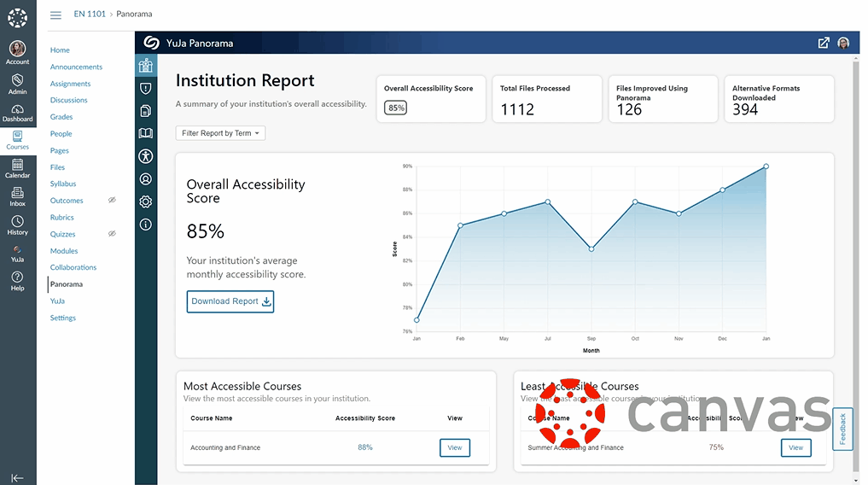Open Account in global navigation
868x485 pixels.
pos(18,53)
